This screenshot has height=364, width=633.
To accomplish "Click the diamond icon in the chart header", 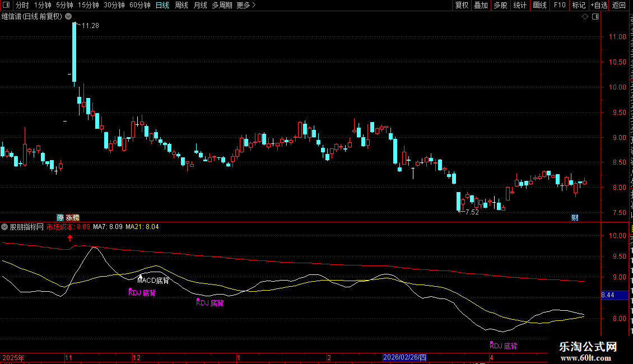I will pos(585,17).
